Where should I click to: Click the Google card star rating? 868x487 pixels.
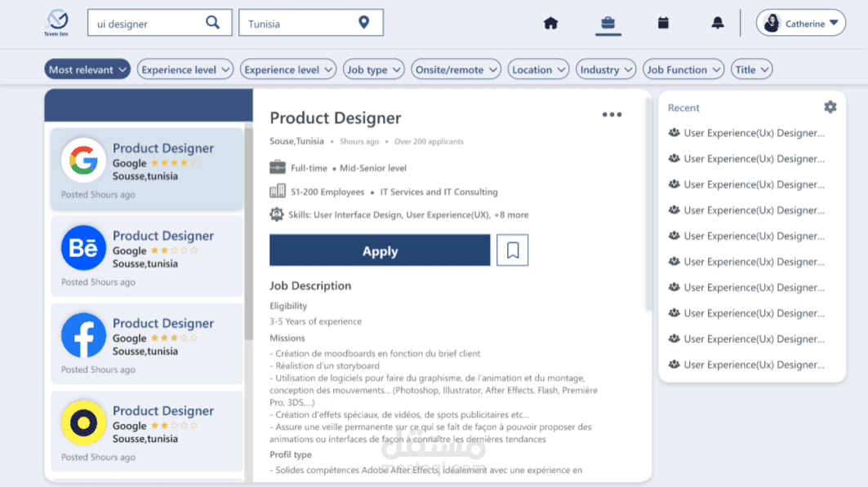[x=175, y=163]
